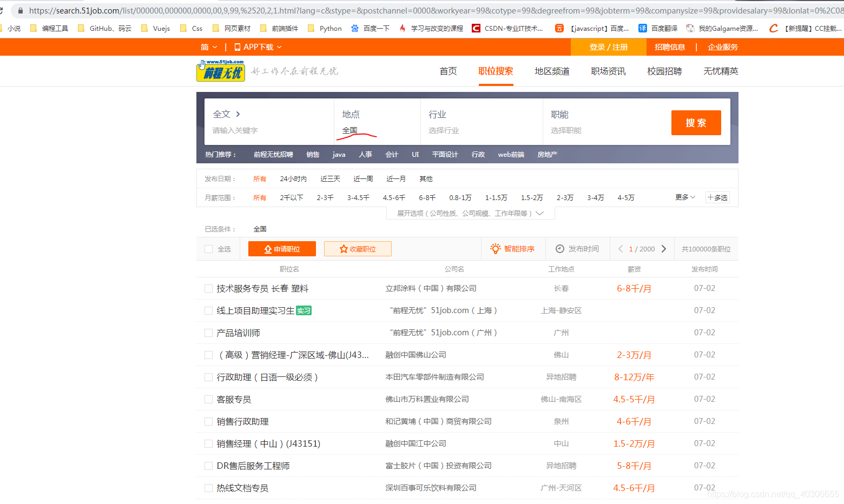Check the 销售行政助理 row

(208, 421)
